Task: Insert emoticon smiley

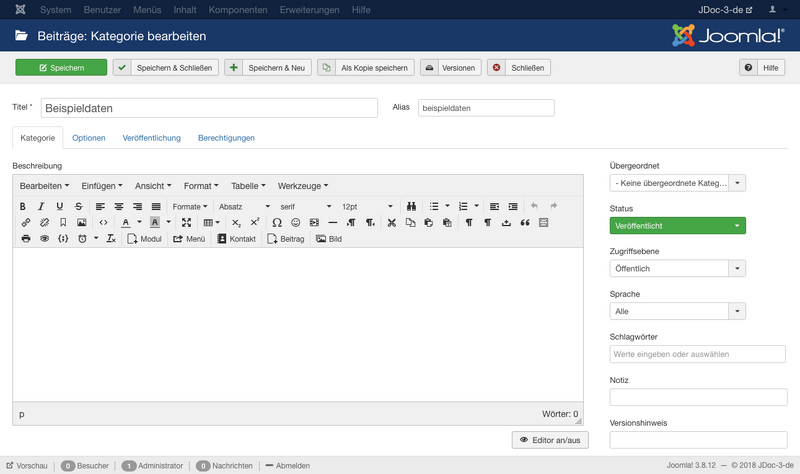Action: click(295, 222)
